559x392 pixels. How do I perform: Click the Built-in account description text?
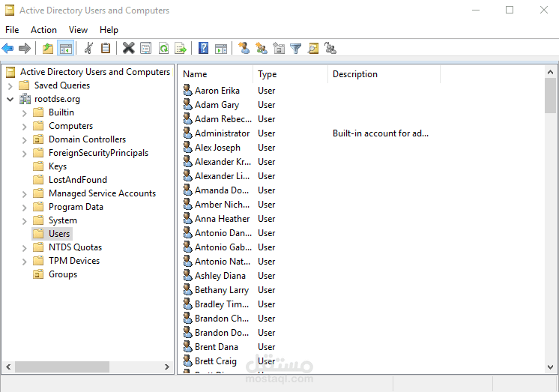(x=381, y=133)
